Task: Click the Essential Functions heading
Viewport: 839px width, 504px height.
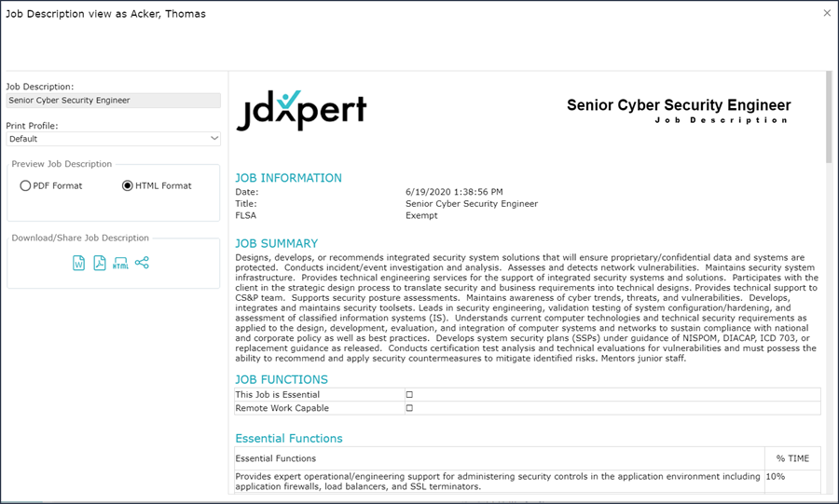Action: click(x=289, y=438)
